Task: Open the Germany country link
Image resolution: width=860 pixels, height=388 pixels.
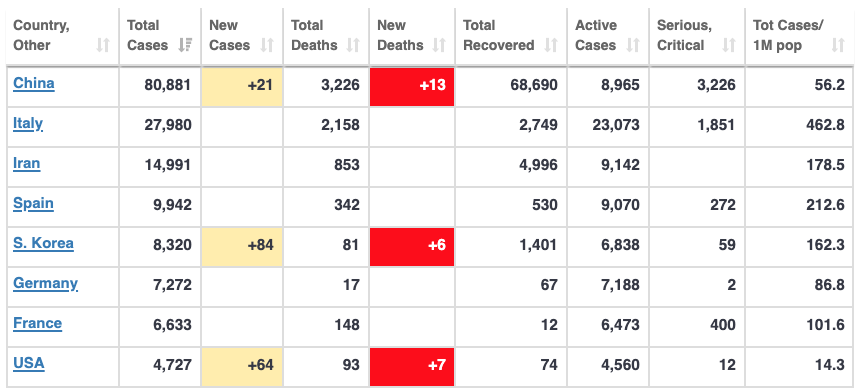Action: (x=46, y=284)
